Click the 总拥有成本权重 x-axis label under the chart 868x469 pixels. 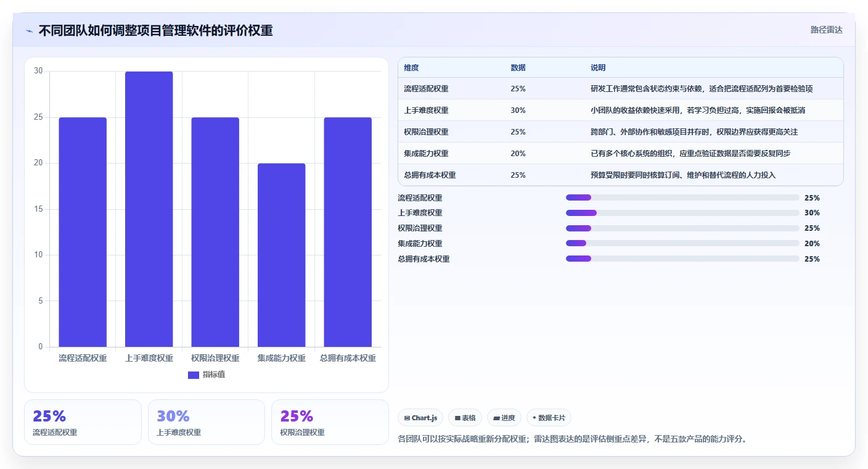pyautogui.click(x=348, y=358)
